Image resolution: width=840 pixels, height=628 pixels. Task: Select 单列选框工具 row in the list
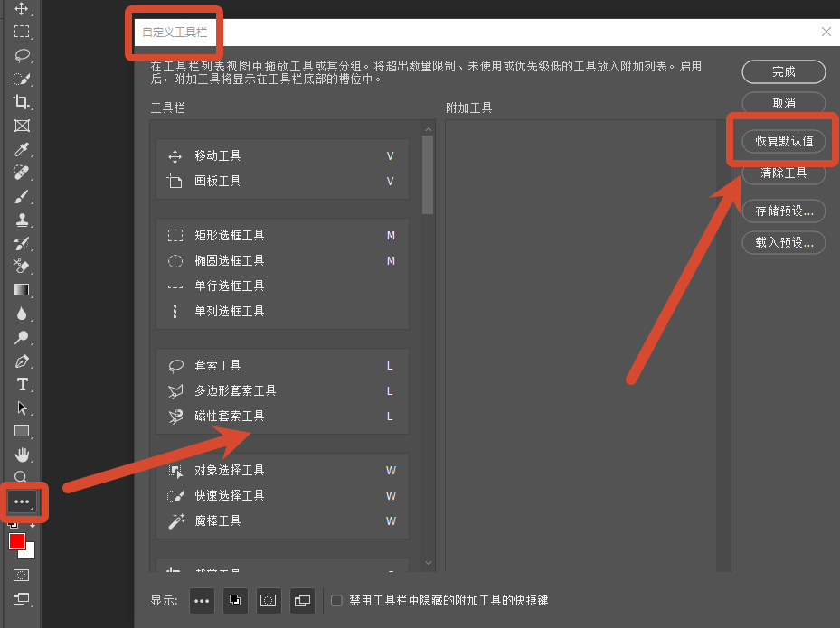pos(282,311)
